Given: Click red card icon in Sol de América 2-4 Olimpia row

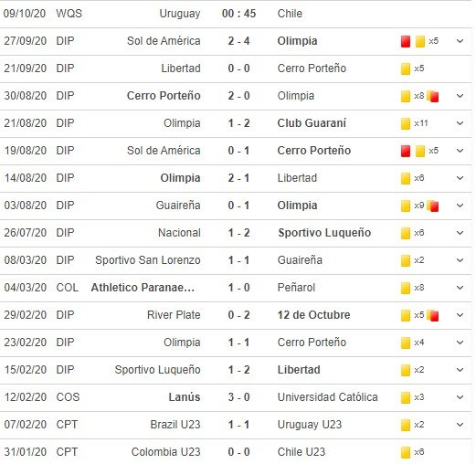Looking at the screenshot, I should [x=406, y=41].
